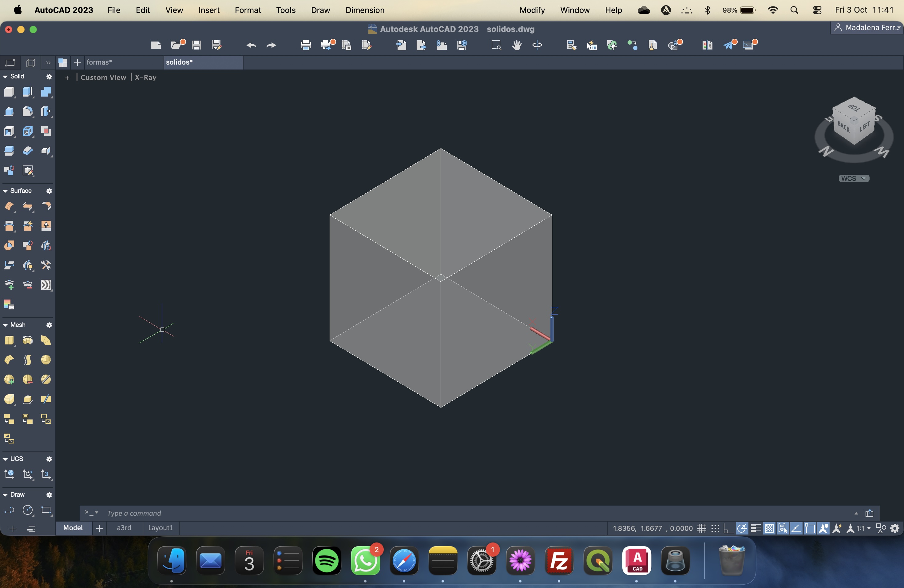
Task: Click the Pan hand tool
Action: 517,45
